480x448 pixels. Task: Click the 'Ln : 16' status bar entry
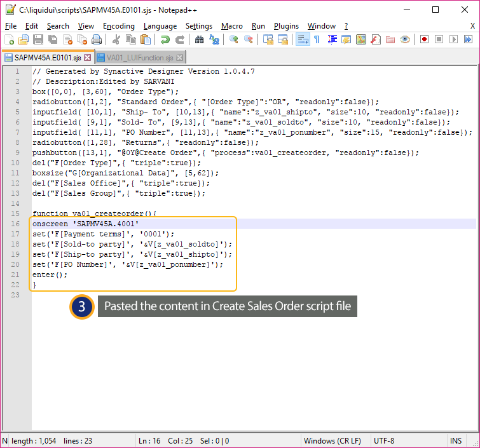[149, 441]
